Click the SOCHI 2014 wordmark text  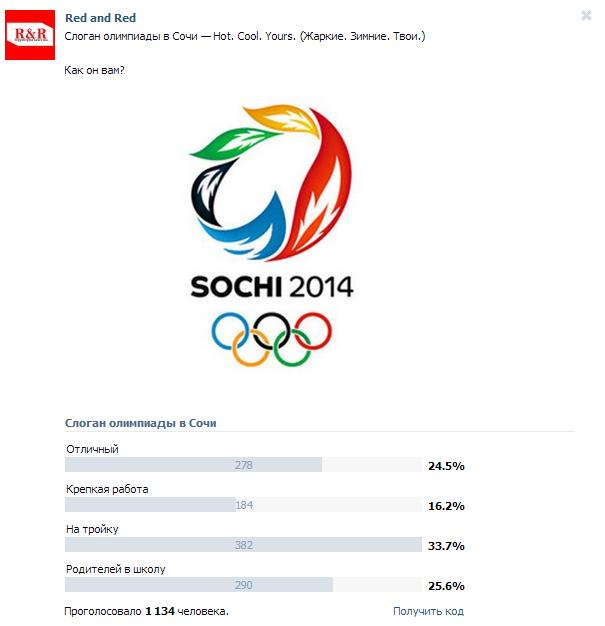click(272, 287)
